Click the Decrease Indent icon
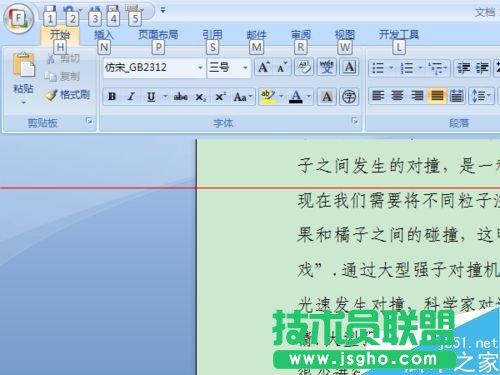The width and height of the screenshot is (500, 375). pyautogui.click(x=464, y=68)
